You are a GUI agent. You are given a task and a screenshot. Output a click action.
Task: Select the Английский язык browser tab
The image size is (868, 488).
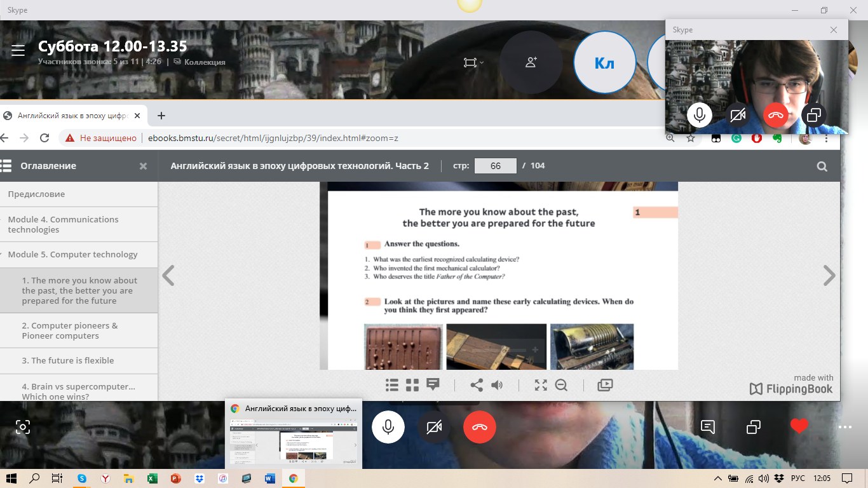(x=72, y=116)
